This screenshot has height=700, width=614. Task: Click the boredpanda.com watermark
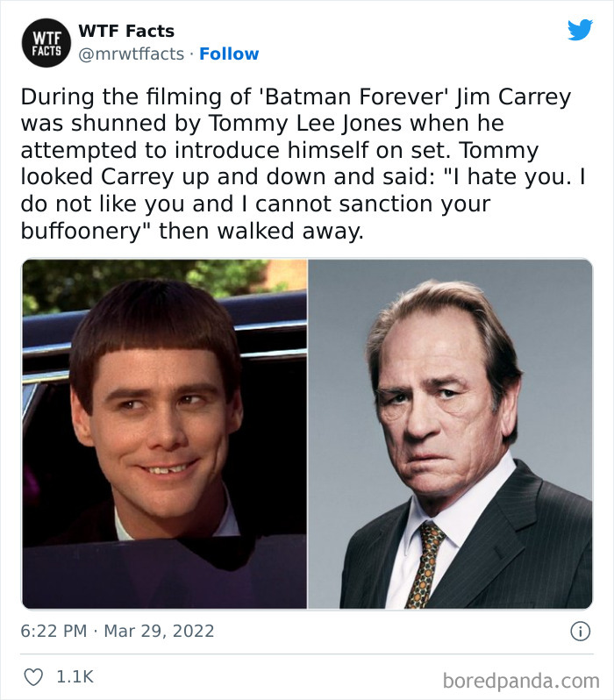tap(520, 680)
